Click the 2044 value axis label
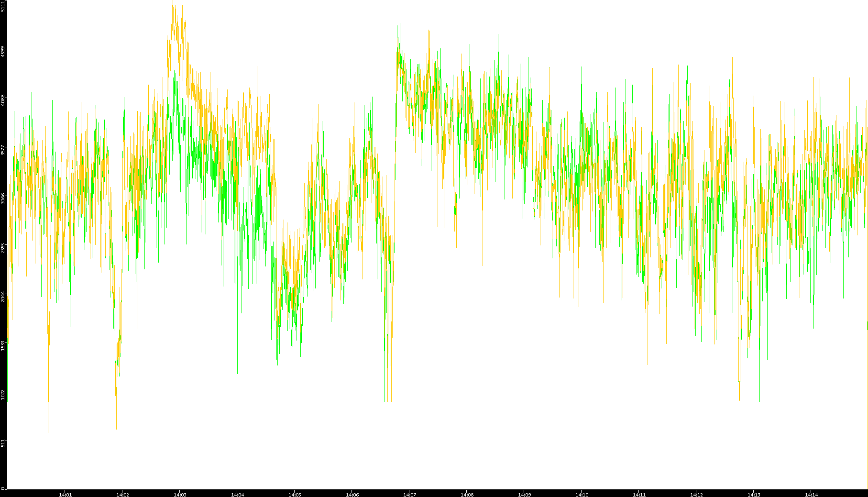868x497 pixels. [x=3, y=296]
